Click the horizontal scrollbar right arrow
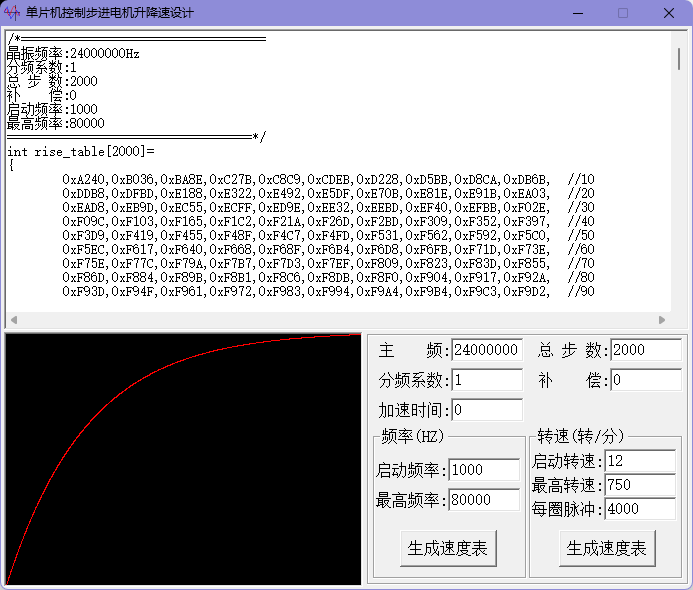The height and width of the screenshot is (590, 693). tap(662, 320)
